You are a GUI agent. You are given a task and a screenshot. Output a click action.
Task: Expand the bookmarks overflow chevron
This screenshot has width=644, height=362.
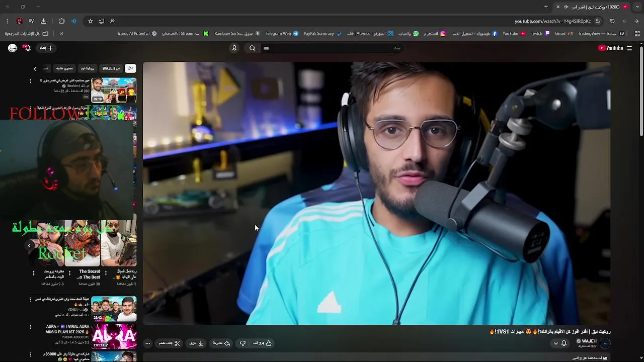click(x=61, y=34)
